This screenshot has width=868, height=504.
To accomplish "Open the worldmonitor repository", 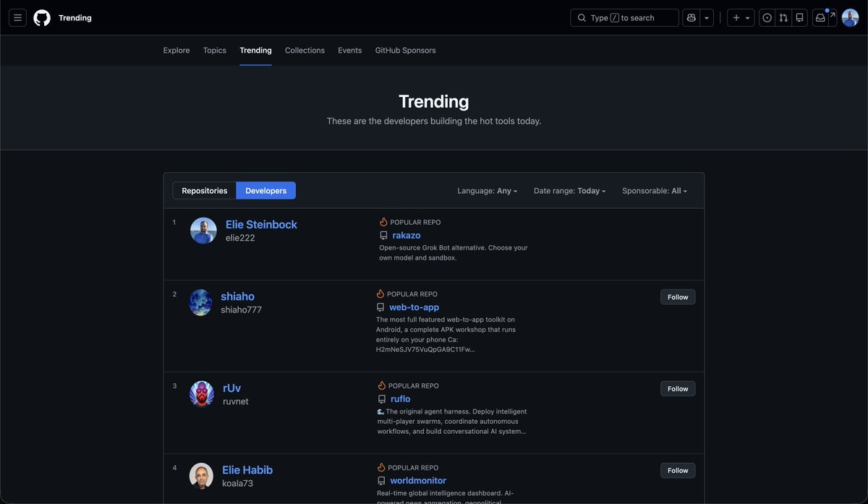I will (418, 481).
